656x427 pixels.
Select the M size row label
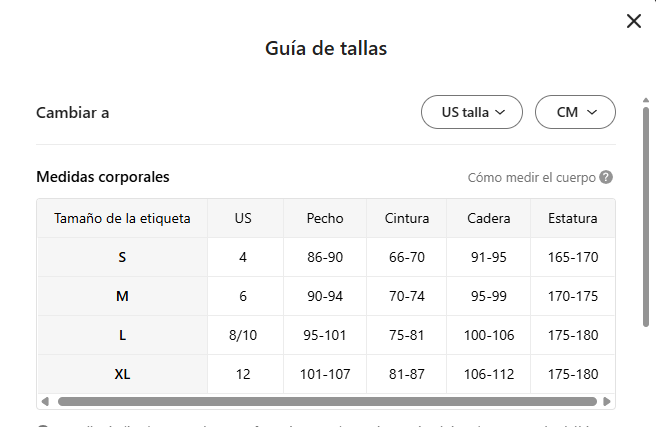122,296
